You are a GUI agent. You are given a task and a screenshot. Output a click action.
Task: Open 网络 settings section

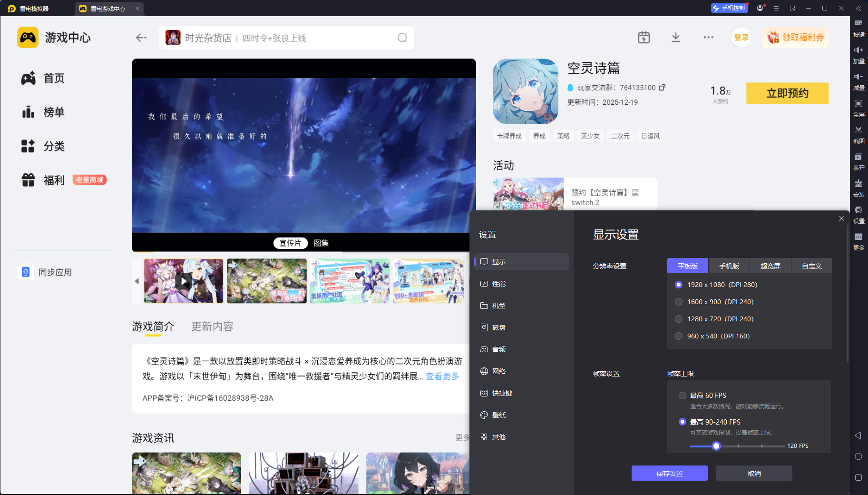[522, 371]
